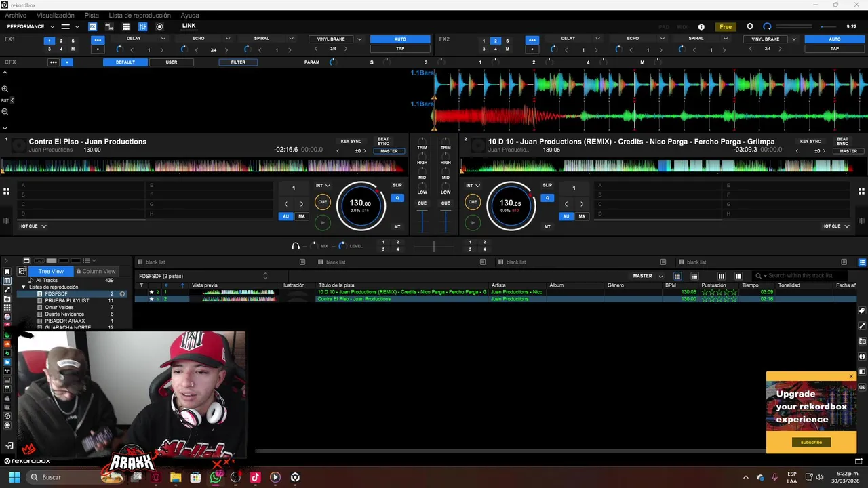Add to FDSFSDF playlist plus icon
This screenshot has width=868, height=488.
pyautogui.click(x=122, y=293)
